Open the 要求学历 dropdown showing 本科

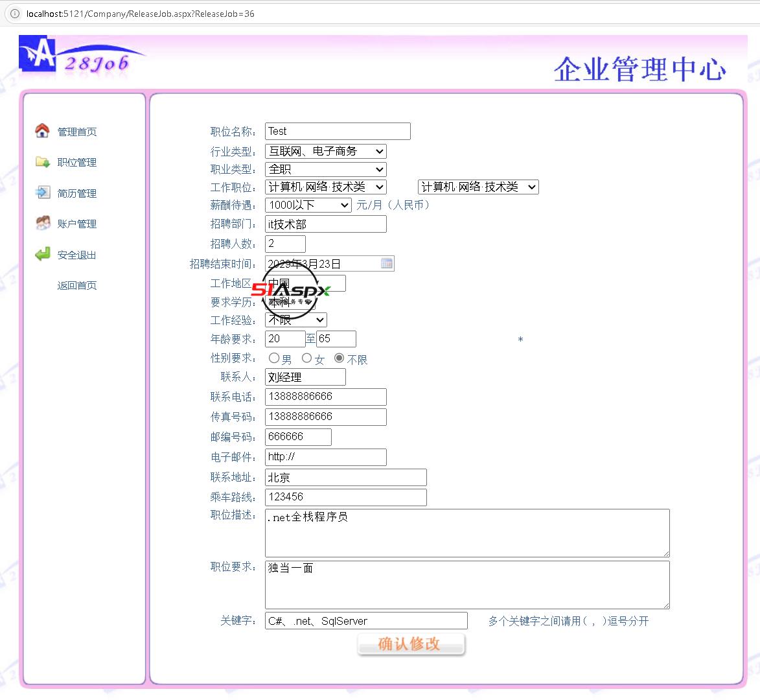290,303
